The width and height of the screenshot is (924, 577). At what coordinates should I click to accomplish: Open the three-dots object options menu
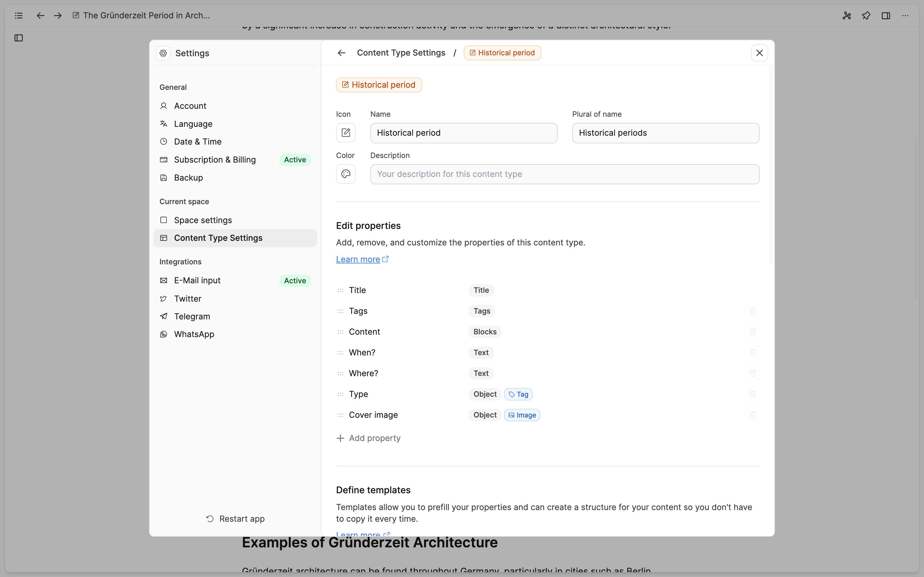click(906, 16)
